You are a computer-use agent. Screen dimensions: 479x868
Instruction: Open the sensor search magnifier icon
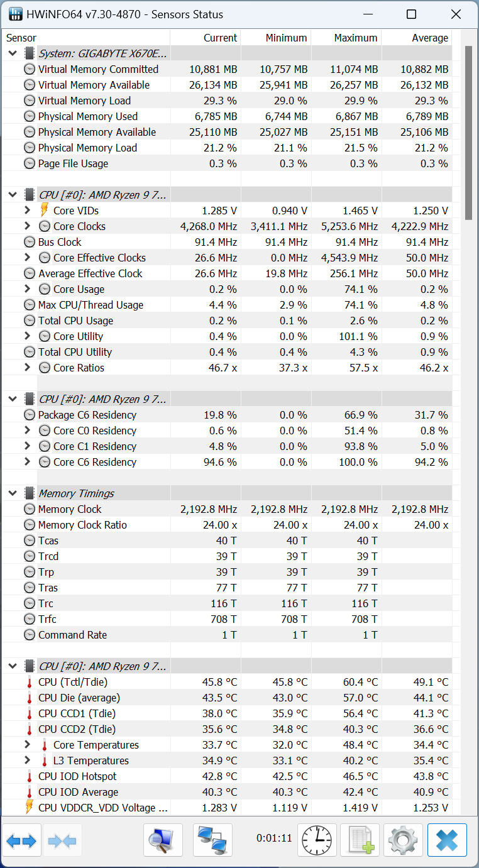point(163,840)
